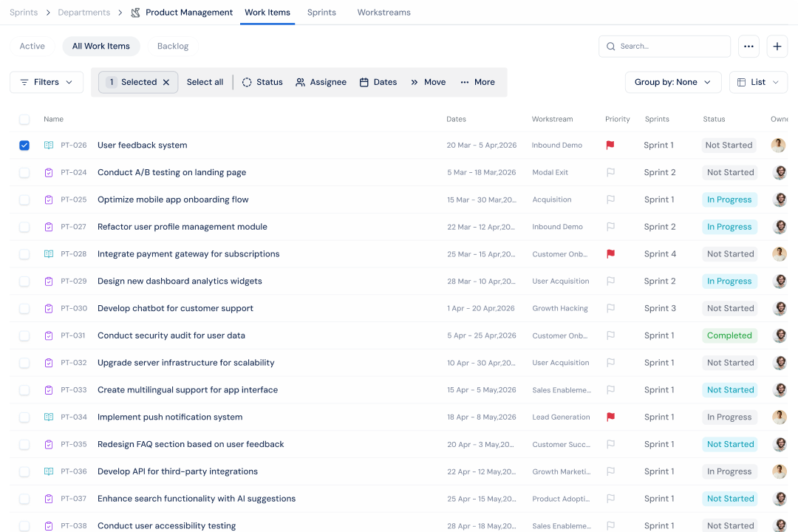Image resolution: width=798 pixels, height=532 pixels.
Task: Check the PT-024 row checkbox
Action: click(24, 173)
